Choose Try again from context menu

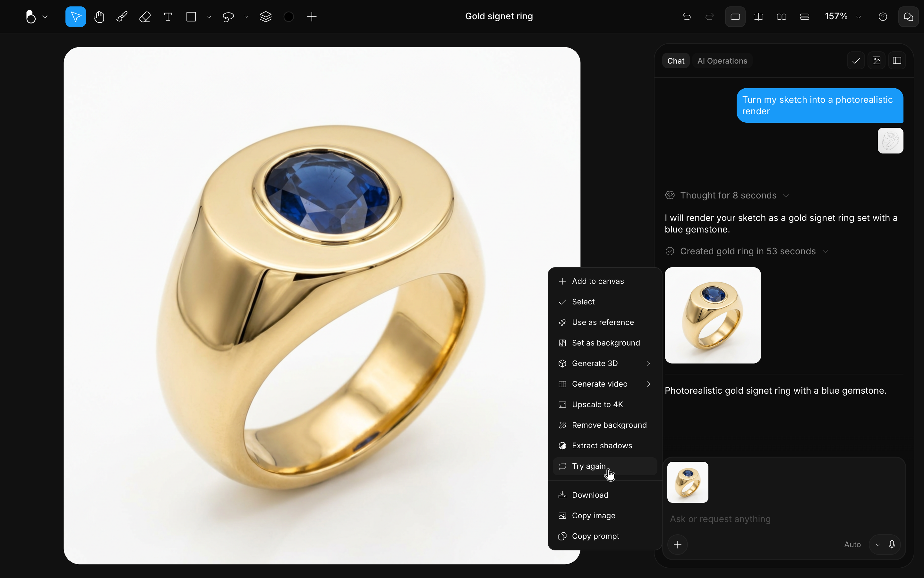pos(605,466)
